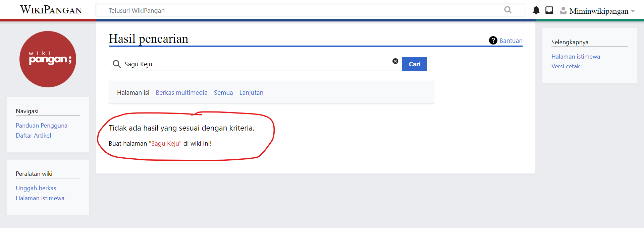Switch to Berkas multimedia results
644x228 pixels.
click(x=181, y=93)
